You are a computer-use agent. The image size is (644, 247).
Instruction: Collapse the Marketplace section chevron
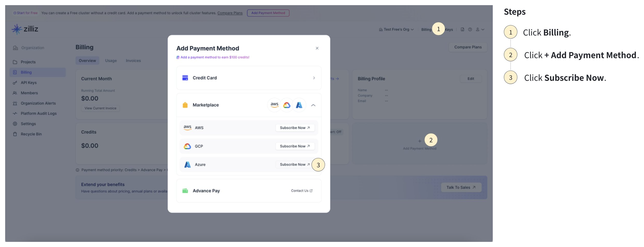click(313, 105)
